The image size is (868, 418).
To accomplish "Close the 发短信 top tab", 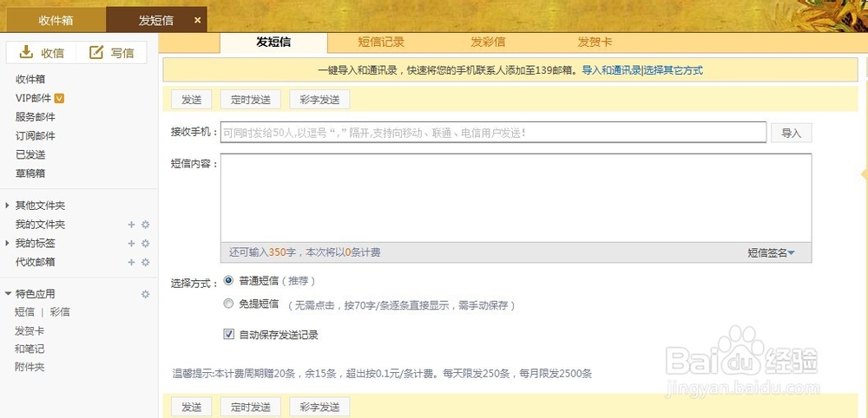I will tap(198, 21).
